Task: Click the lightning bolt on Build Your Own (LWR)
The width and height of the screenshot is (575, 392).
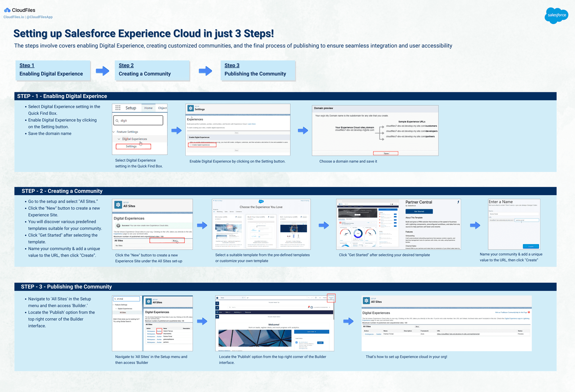Action: coord(269,217)
